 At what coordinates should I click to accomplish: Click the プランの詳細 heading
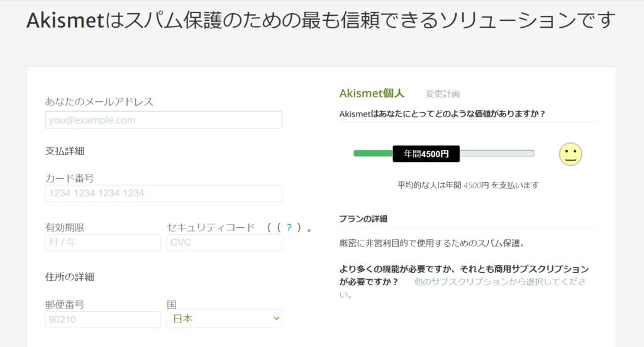[363, 219]
